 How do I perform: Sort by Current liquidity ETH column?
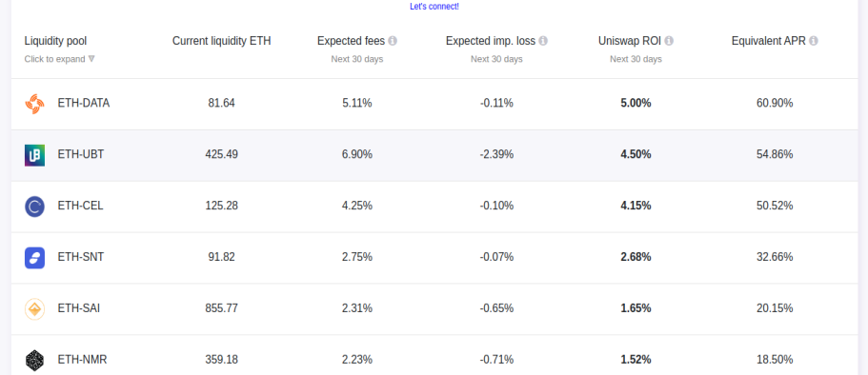tap(221, 41)
